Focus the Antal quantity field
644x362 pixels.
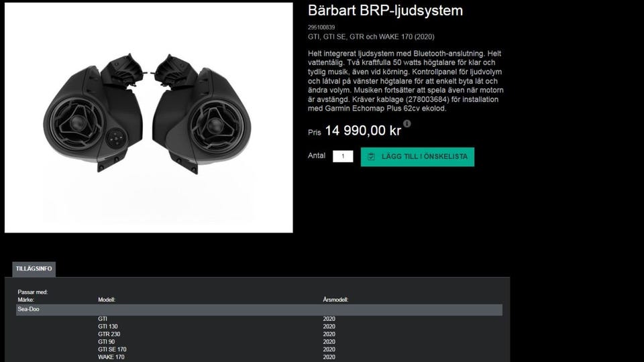coord(343,156)
